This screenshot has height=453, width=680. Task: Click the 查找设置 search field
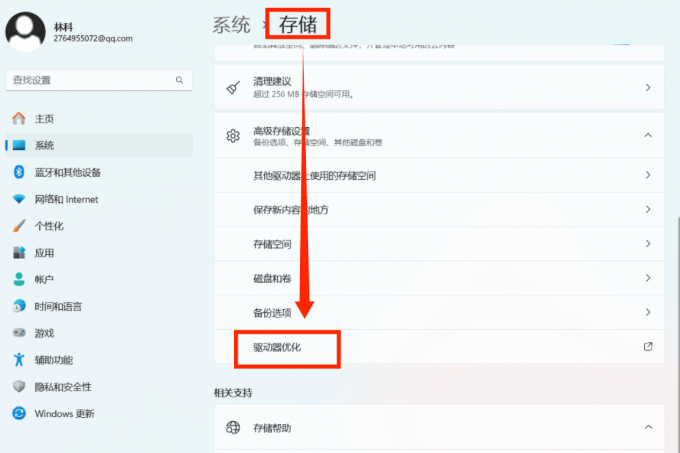coord(99,80)
